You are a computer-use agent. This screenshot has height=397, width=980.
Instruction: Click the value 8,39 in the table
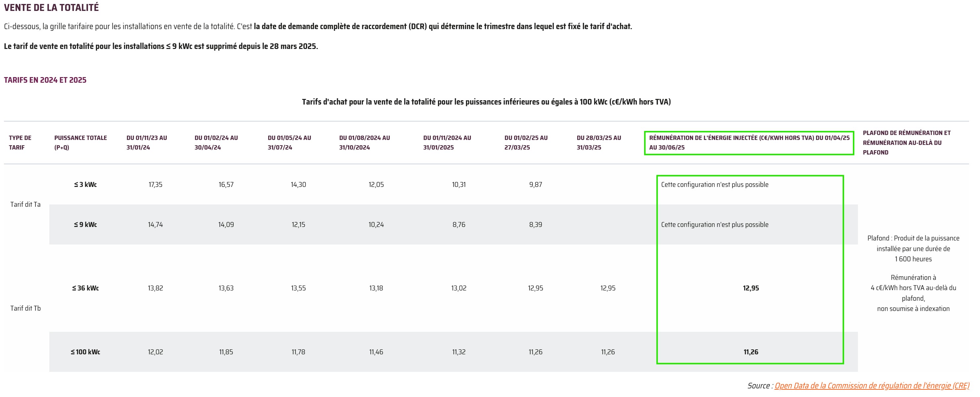point(536,225)
